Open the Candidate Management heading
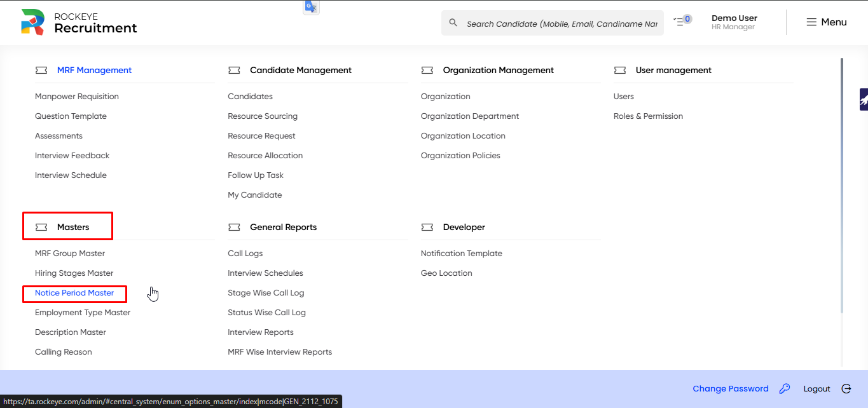 pyautogui.click(x=301, y=71)
